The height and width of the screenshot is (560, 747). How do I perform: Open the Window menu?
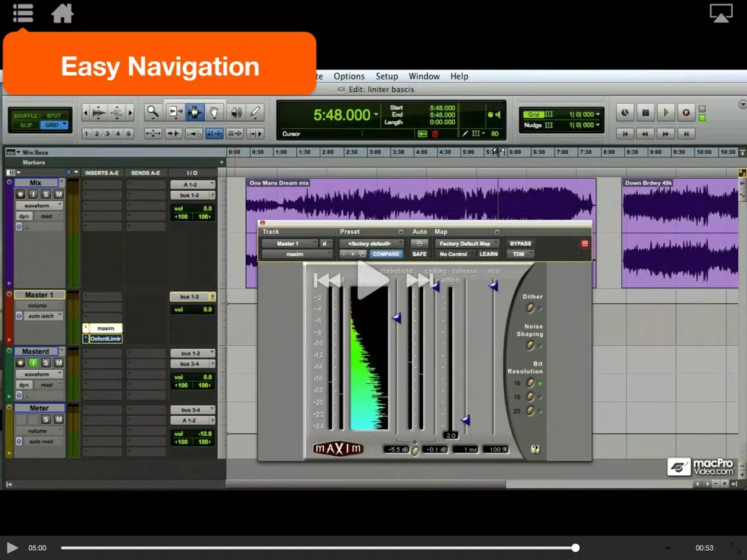(424, 76)
